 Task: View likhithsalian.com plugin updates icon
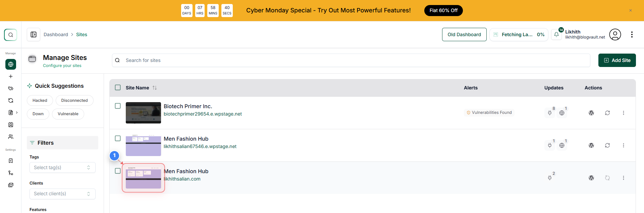tap(550, 178)
